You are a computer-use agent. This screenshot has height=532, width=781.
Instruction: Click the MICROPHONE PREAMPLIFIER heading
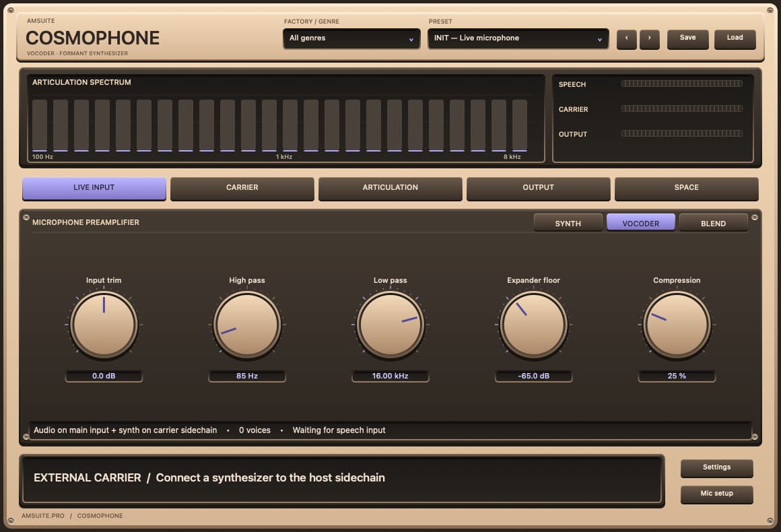pyautogui.click(x=86, y=223)
